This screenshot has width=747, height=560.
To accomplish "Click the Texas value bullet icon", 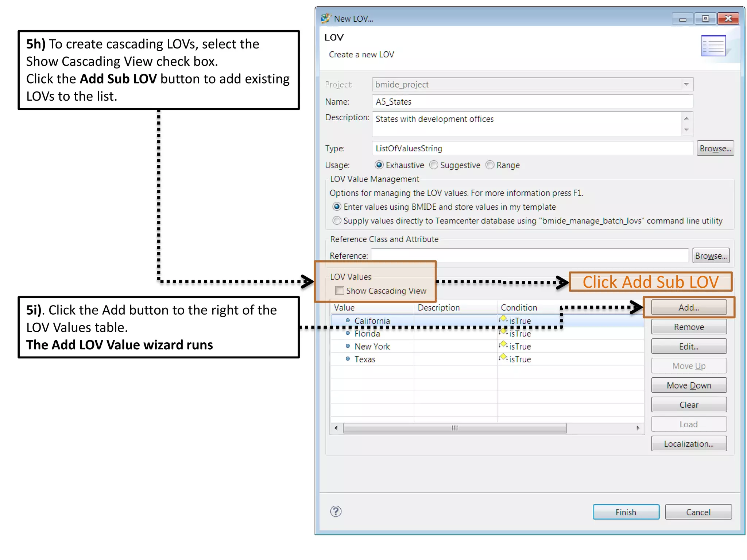I will point(348,359).
